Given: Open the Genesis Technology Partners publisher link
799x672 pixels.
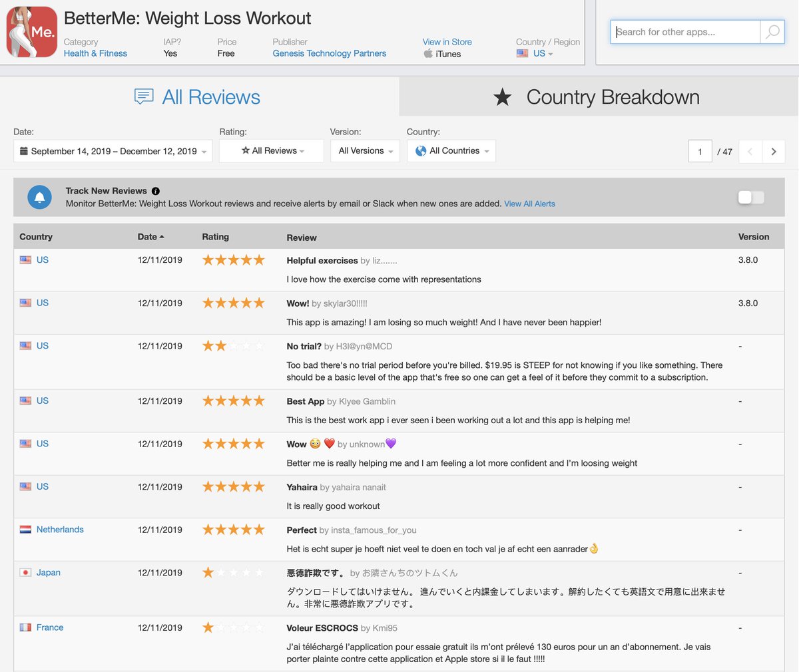Looking at the screenshot, I should coord(329,53).
